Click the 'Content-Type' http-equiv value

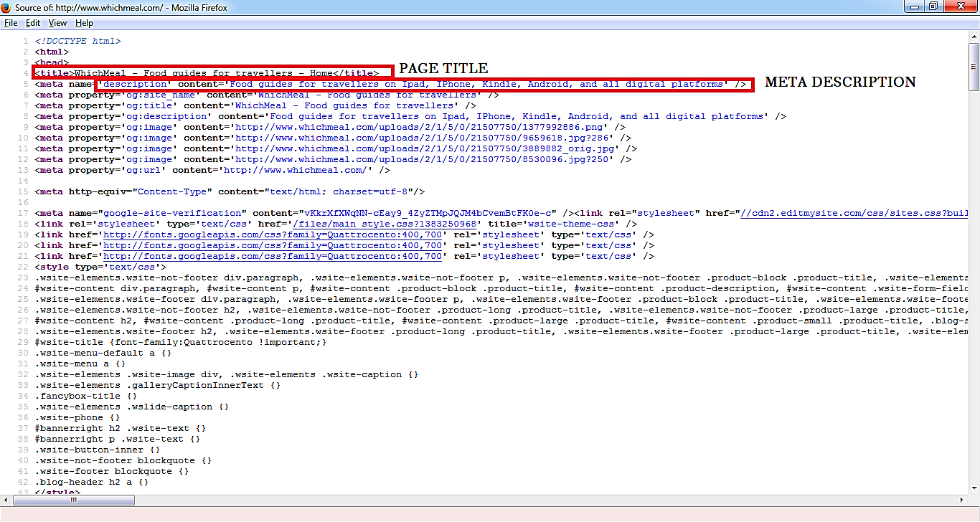172,191
